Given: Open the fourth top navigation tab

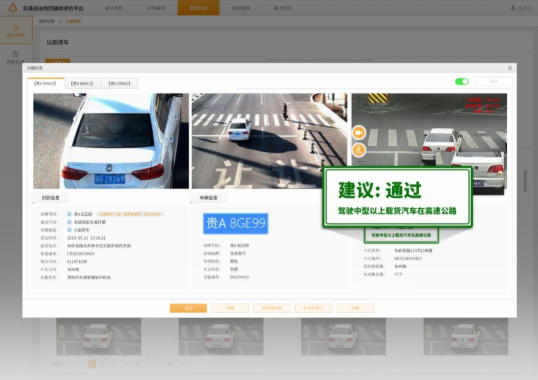Looking at the screenshot, I should tap(241, 8).
